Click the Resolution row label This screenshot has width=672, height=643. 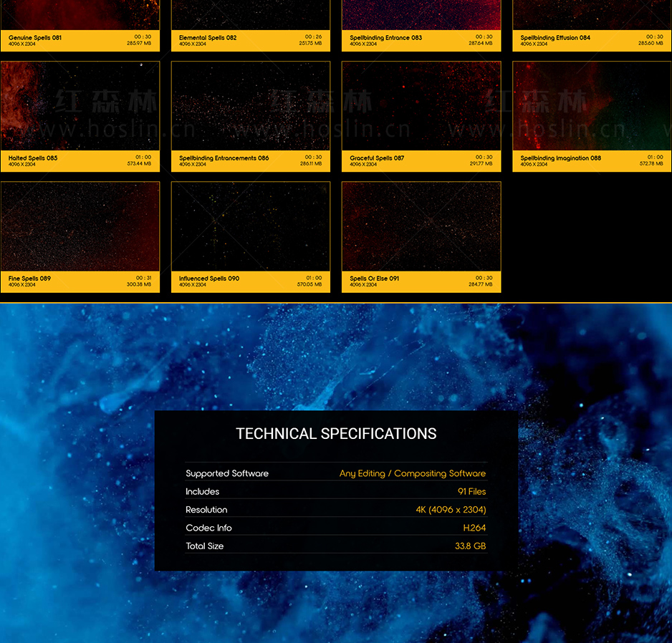[206, 510]
